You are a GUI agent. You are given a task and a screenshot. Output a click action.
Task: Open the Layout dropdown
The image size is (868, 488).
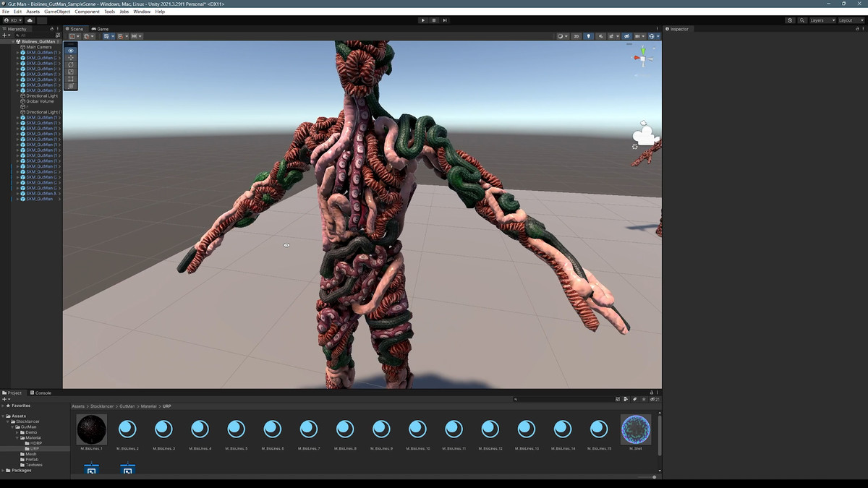point(849,20)
